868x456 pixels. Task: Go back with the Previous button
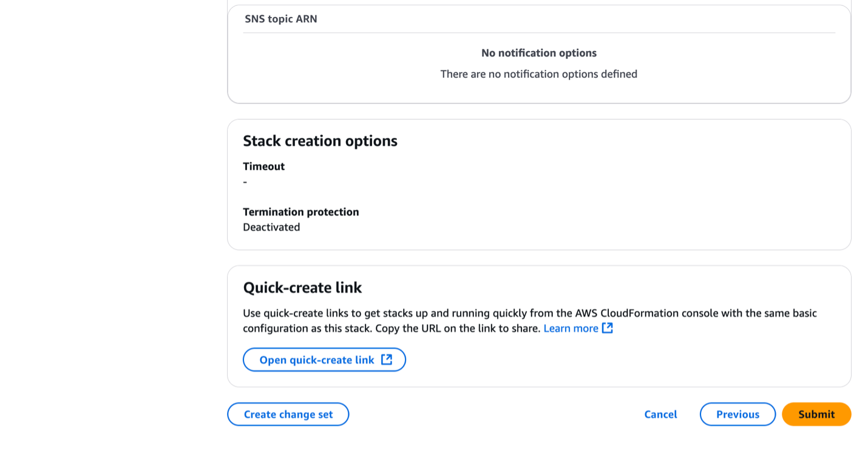point(737,414)
